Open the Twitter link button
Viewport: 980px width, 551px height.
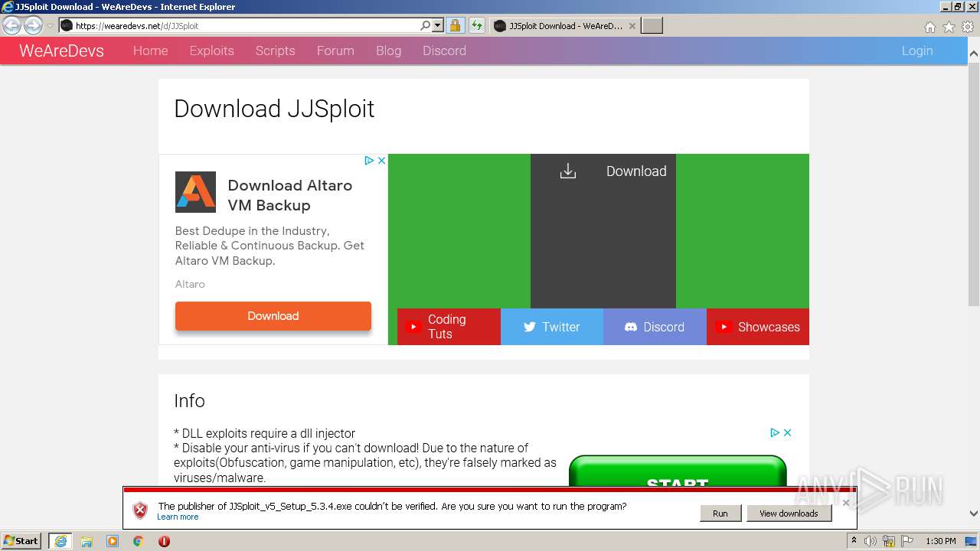point(552,327)
